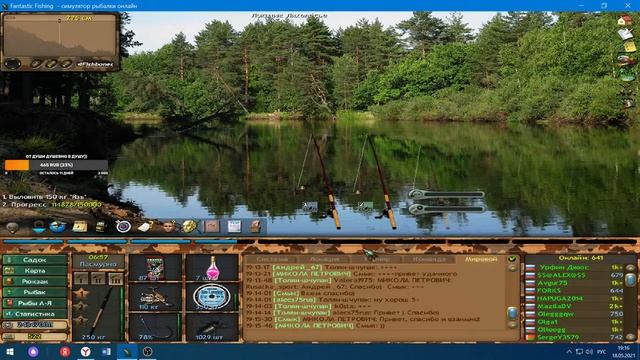Open the Карта map menu
Image resolution: width=640 pixels, height=360 pixels.
click(35, 271)
